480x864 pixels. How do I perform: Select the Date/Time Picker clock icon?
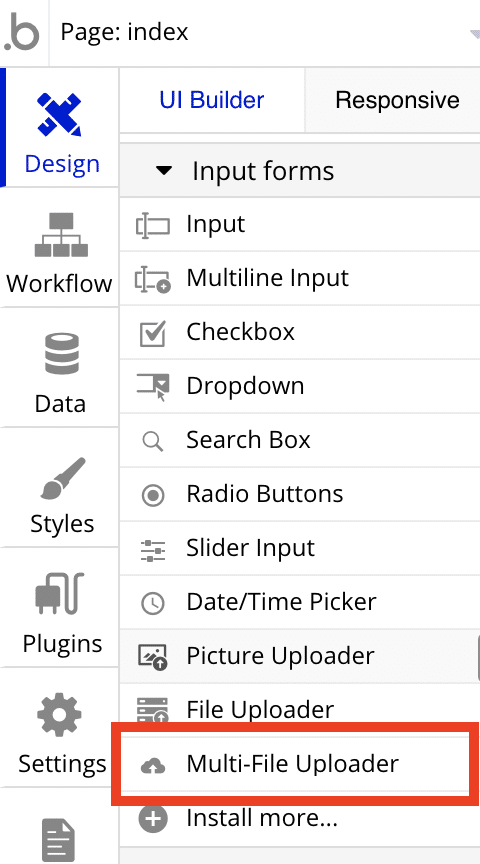(153, 603)
